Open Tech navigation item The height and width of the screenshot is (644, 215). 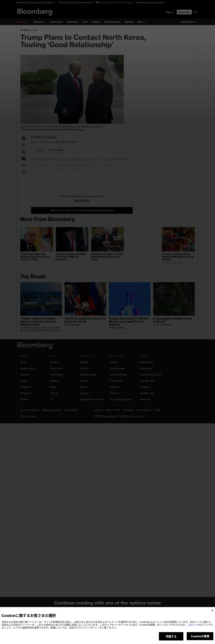point(85,22)
